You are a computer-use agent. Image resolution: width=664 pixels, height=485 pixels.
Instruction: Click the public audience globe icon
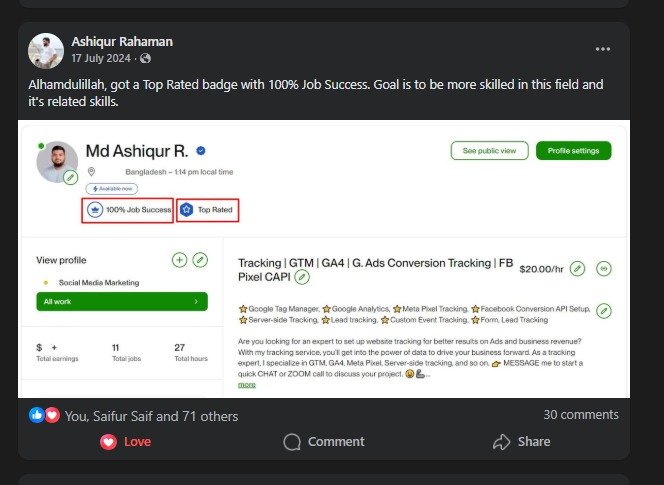146,59
